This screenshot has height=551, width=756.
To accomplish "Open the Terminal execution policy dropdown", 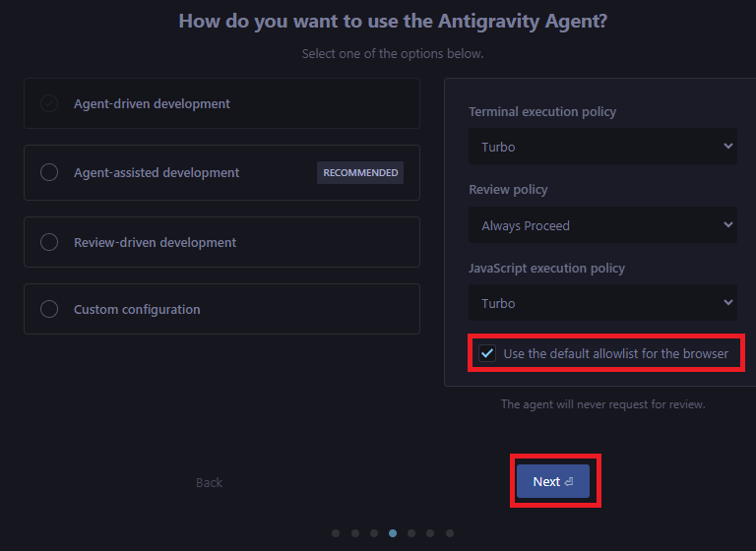I will click(602, 147).
